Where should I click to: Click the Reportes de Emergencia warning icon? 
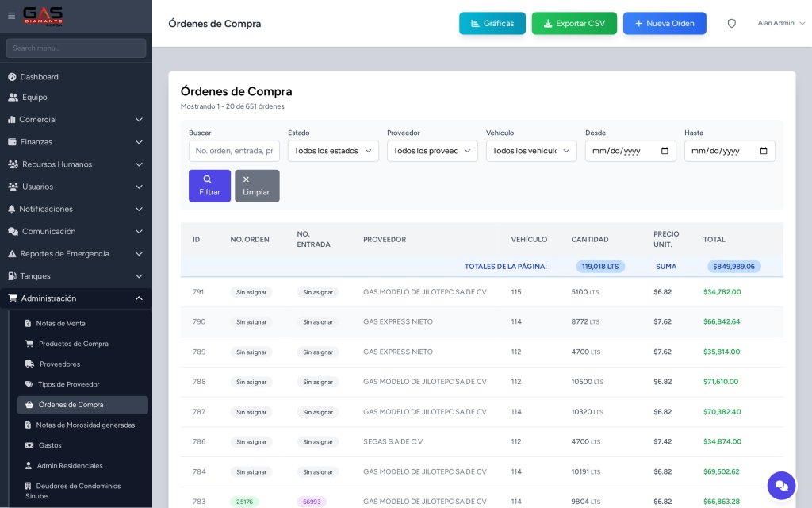point(13,254)
